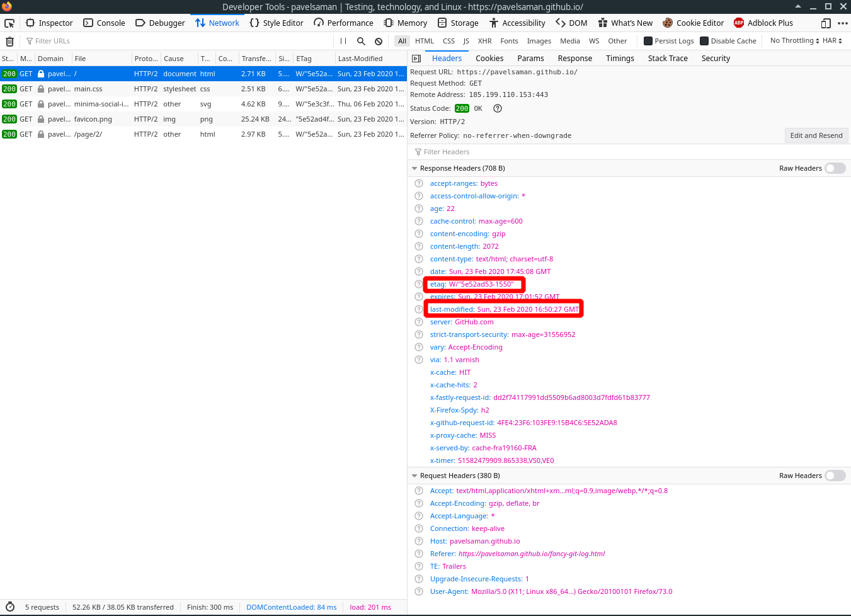Collapse the Request Headers section
Screen dimensions: 851x616
pyautogui.click(x=414, y=476)
